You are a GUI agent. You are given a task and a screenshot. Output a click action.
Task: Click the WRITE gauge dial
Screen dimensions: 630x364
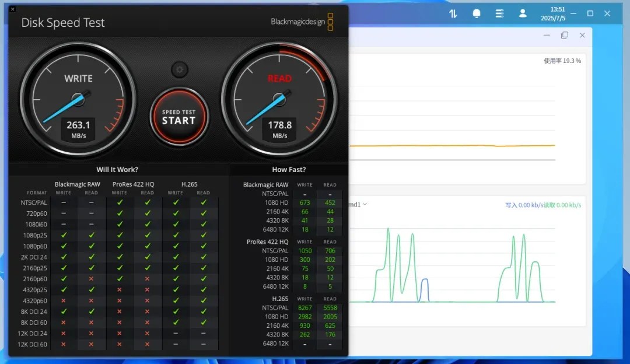point(78,99)
